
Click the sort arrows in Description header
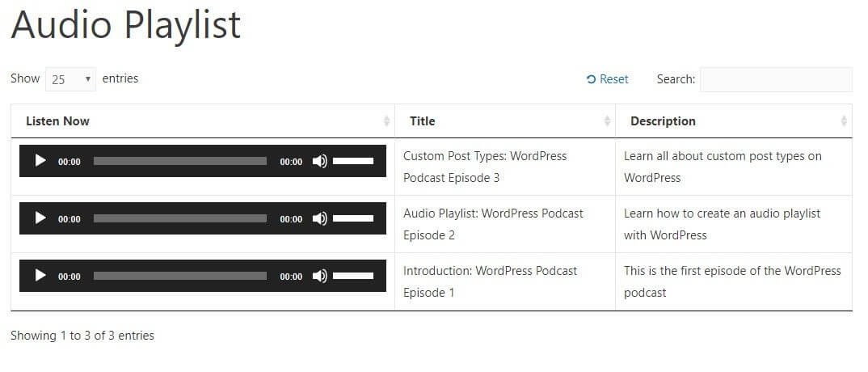[844, 120]
